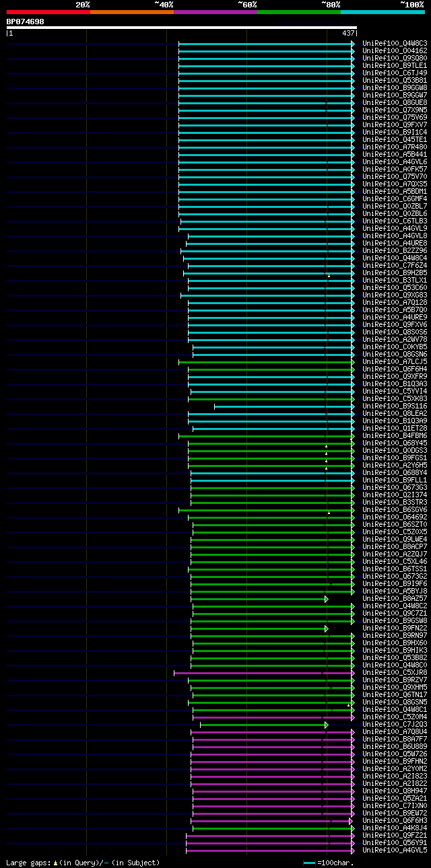The width and height of the screenshot is (431, 868).
Task: Select label UniRef100_A4URE8
Action: [x=395, y=243]
